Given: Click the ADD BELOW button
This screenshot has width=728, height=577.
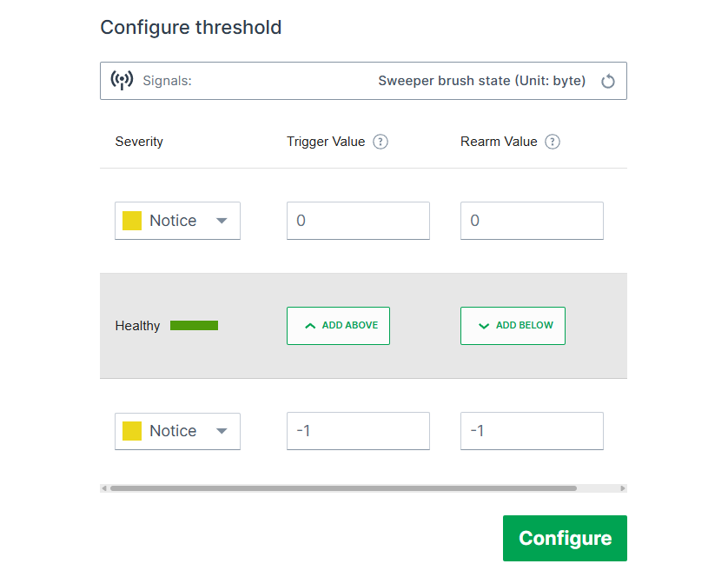Looking at the screenshot, I should pos(513,326).
